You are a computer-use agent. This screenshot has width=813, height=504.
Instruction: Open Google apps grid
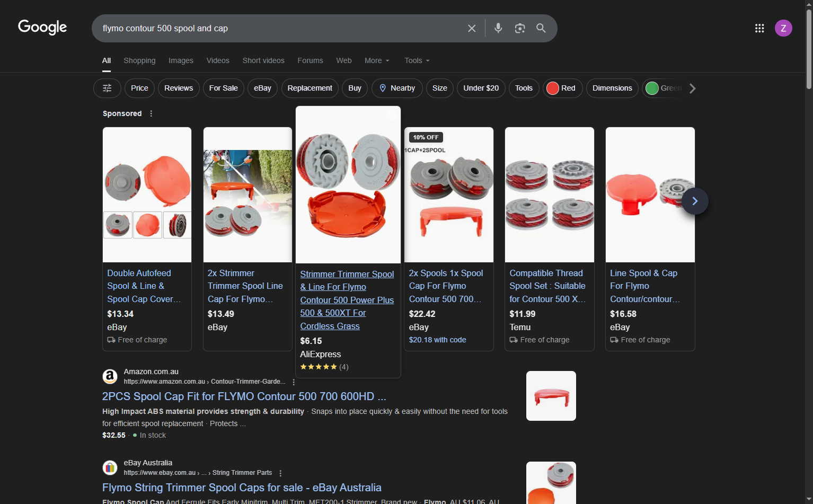click(x=759, y=28)
